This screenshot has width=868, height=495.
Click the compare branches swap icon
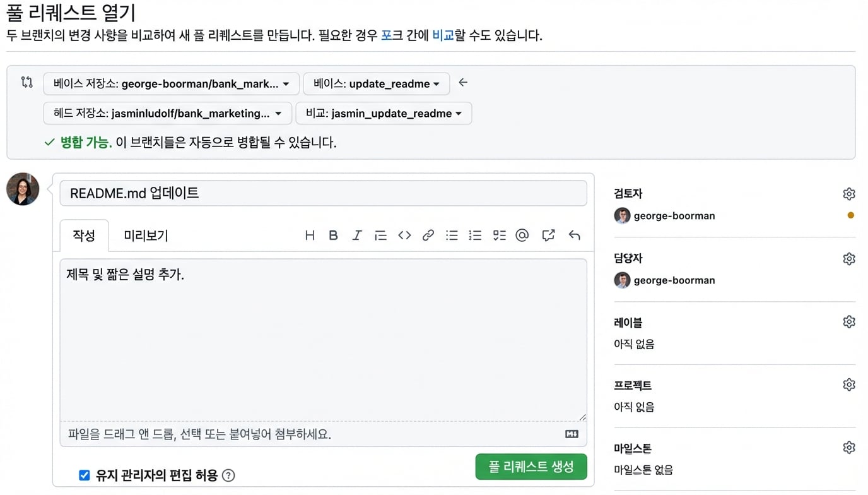click(26, 82)
